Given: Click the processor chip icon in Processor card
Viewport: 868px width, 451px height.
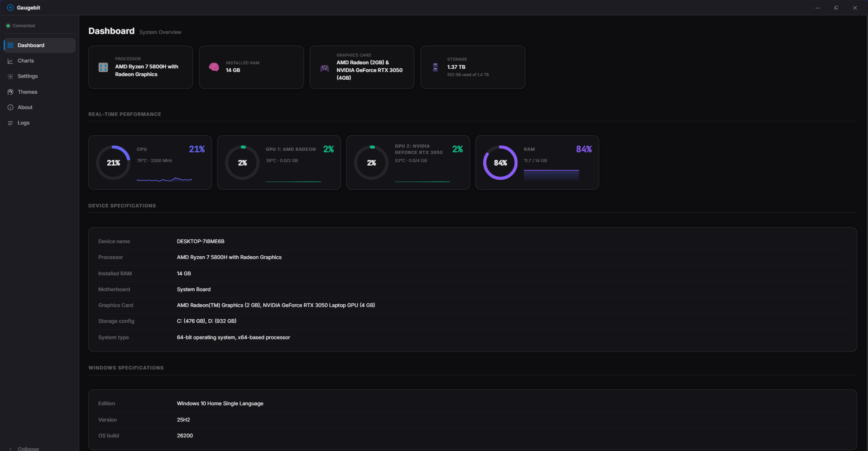Looking at the screenshot, I should tap(103, 67).
